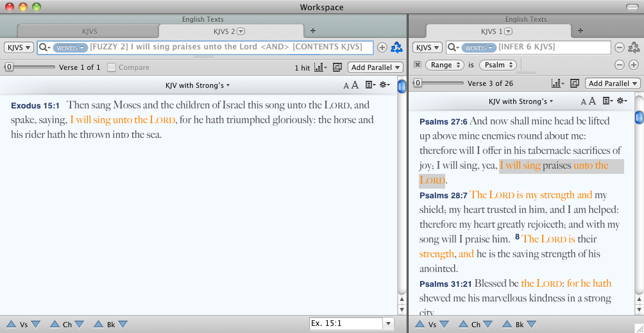
Task: Click the recycle icon in left search pane
Action: click(397, 47)
